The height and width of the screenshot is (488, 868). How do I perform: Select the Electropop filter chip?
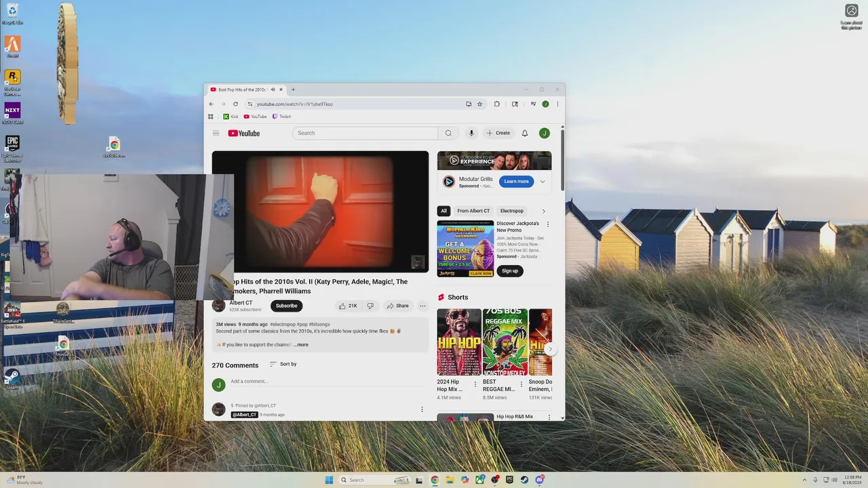(512, 211)
